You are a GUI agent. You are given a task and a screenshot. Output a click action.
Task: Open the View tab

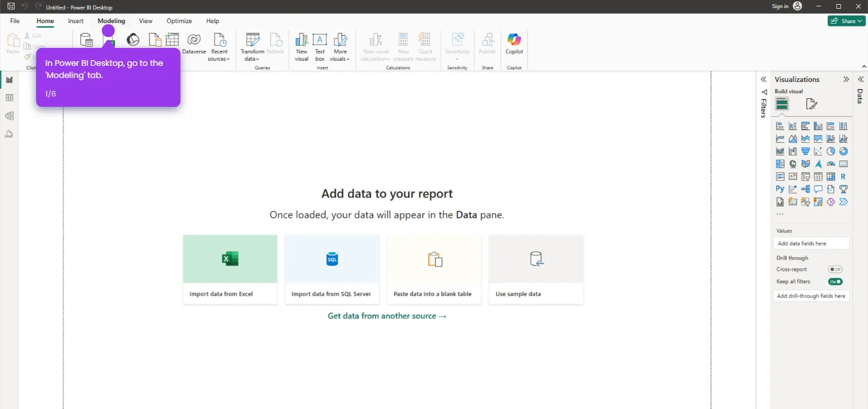point(146,21)
